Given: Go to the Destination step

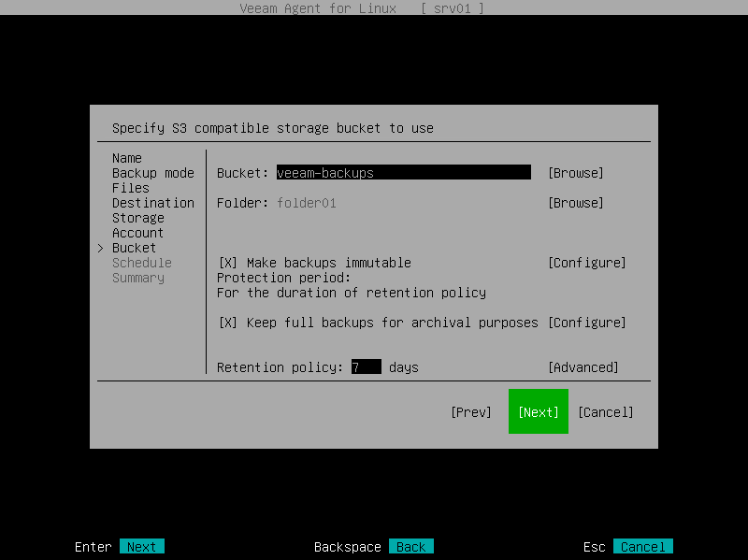Looking at the screenshot, I should point(152,203).
